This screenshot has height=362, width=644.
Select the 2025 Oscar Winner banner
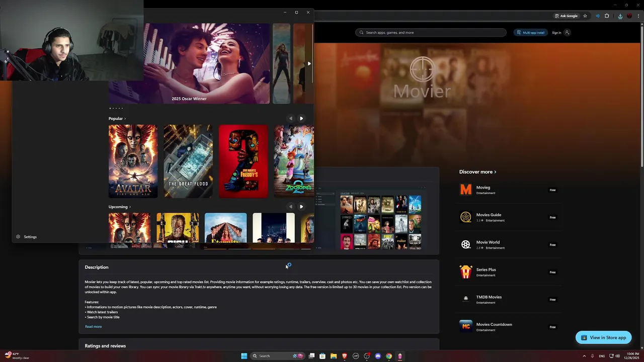189,64
